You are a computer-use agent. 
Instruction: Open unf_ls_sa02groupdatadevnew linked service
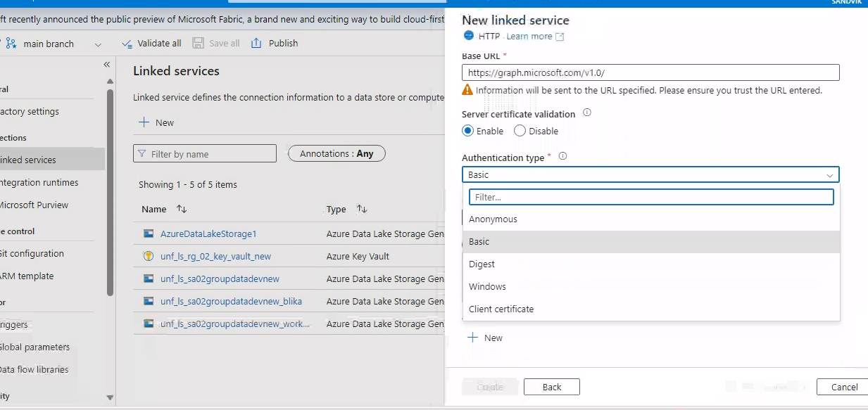click(x=220, y=279)
